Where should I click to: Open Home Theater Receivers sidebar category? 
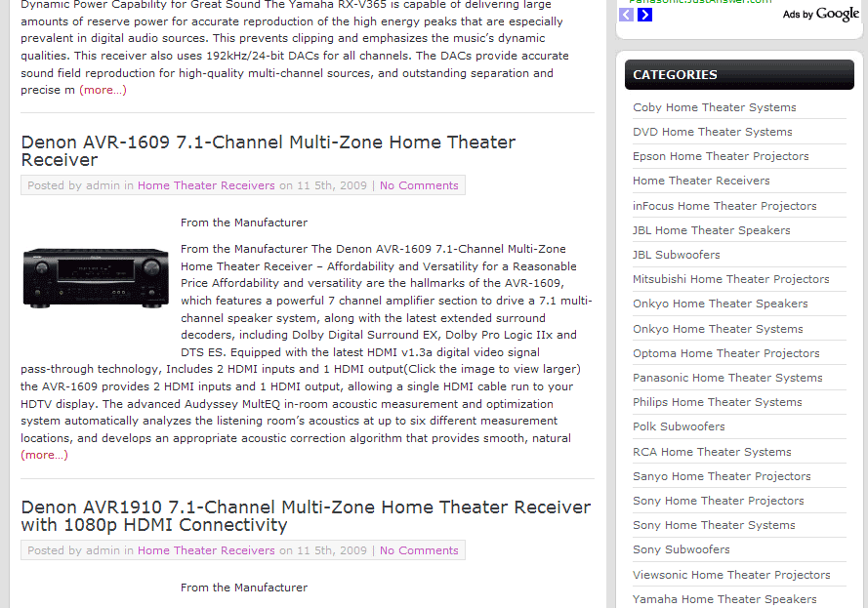[701, 181]
